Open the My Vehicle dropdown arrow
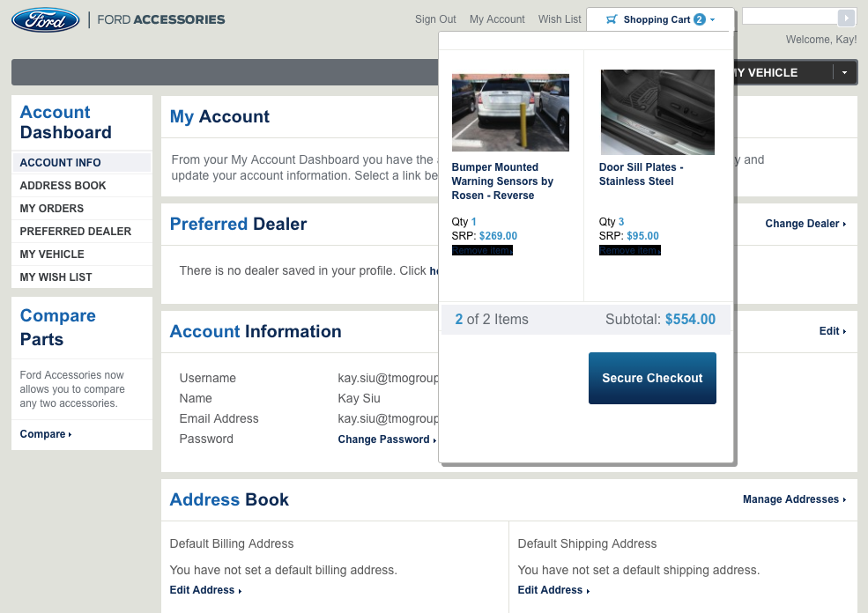Screen dimensions: 868x613 pos(844,72)
